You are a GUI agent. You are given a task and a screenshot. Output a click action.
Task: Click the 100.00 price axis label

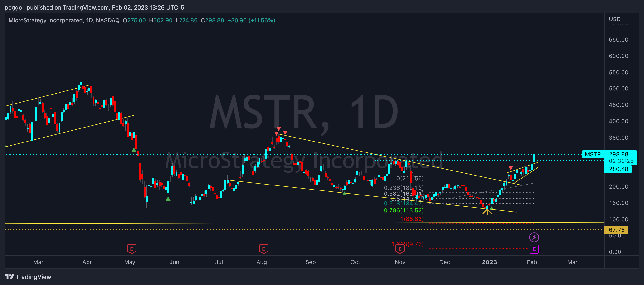pyautogui.click(x=619, y=219)
